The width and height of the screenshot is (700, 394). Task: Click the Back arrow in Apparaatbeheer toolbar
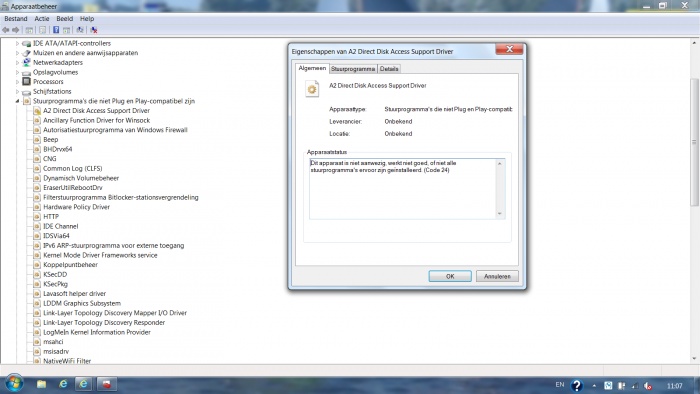tap(5, 30)
